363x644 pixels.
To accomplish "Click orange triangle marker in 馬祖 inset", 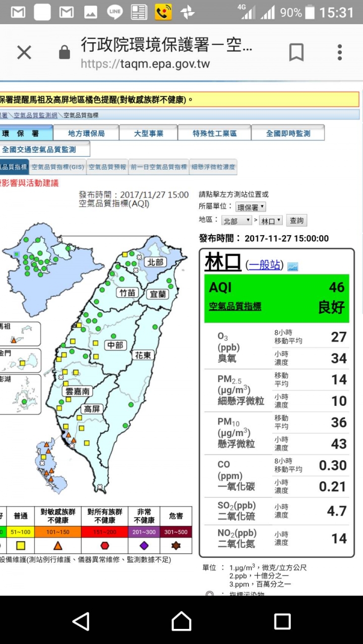I will coord(14,341).
